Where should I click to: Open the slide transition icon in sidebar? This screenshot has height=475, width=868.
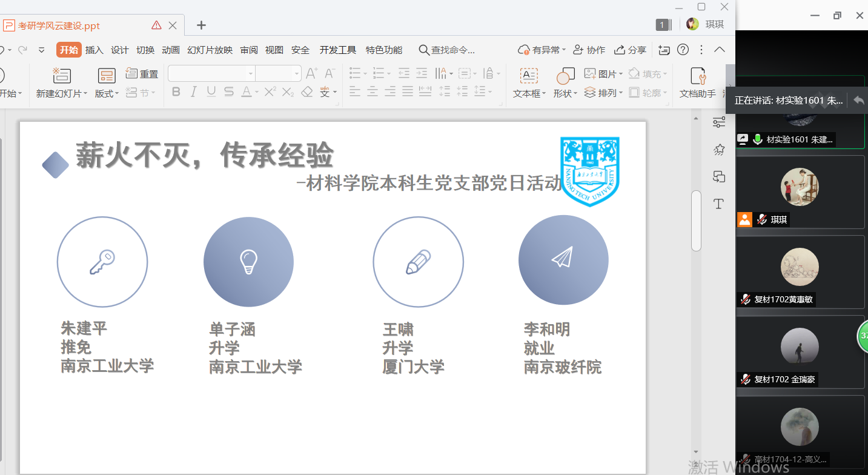coord(719,177)
